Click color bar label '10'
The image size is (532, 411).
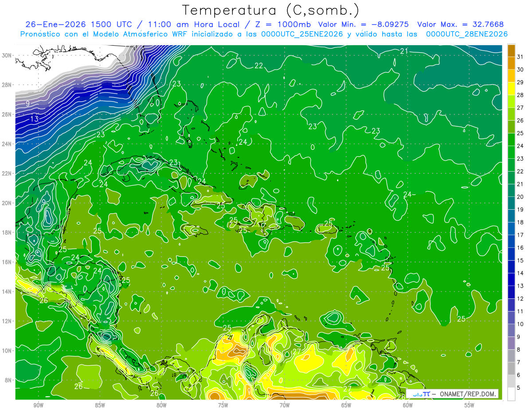520,324
